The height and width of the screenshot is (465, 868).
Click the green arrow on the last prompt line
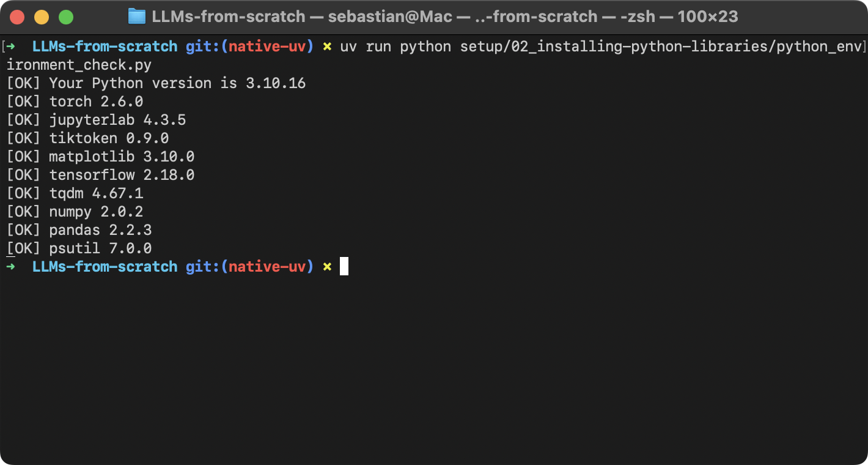(10, 267)
